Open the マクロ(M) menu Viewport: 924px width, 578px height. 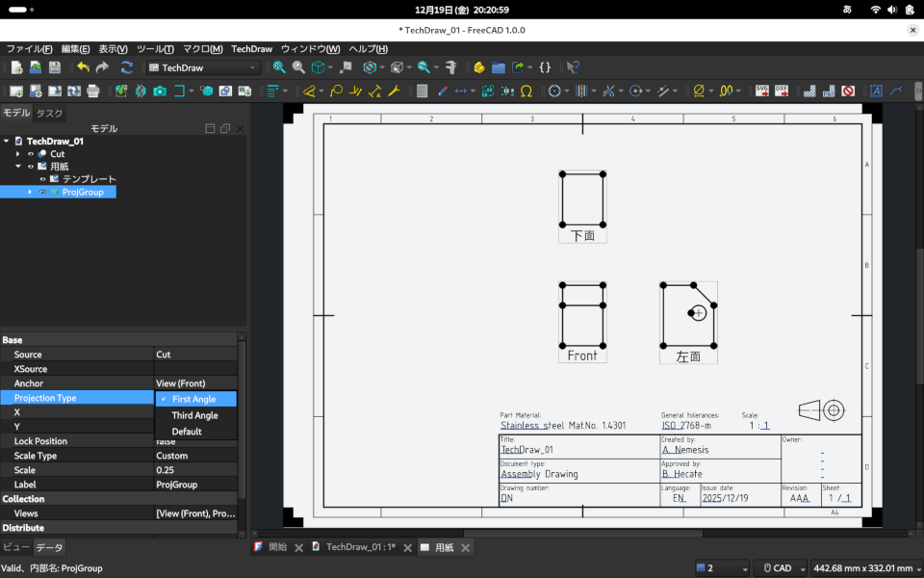tap(202, 48)
